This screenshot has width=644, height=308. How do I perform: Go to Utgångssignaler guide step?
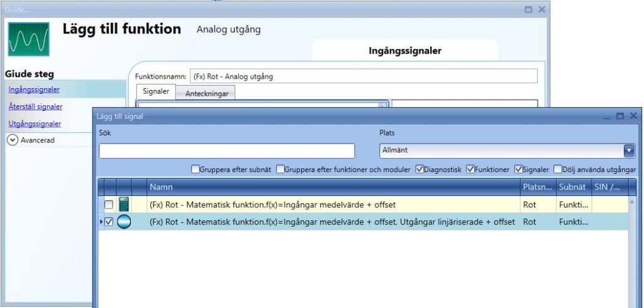[x=35, y=123]
